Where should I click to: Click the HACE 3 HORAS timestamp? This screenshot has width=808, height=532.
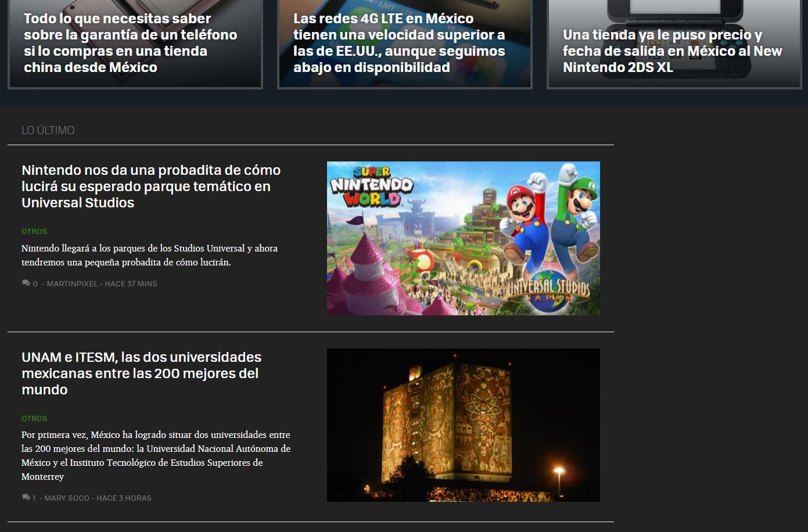124,498
